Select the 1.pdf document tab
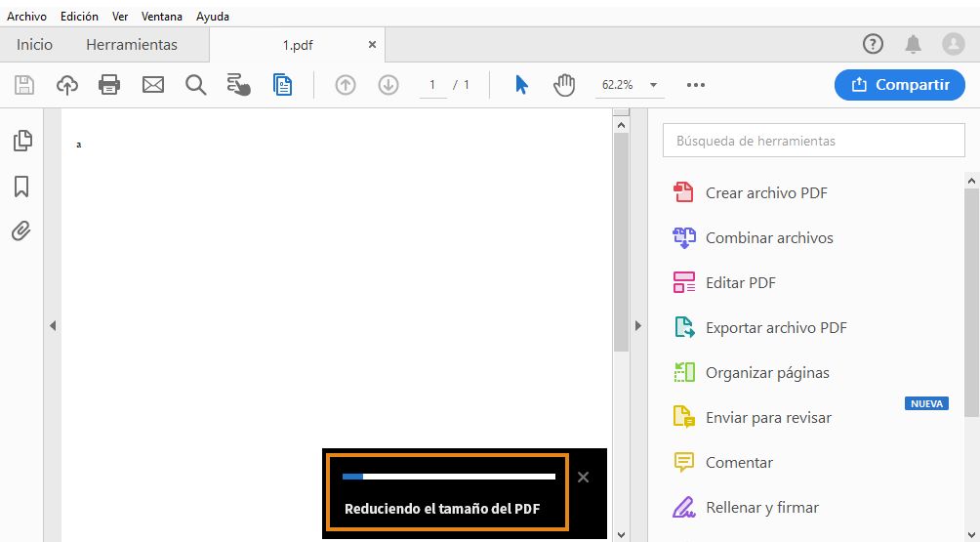The image size is (980, 542). point(298,45)
